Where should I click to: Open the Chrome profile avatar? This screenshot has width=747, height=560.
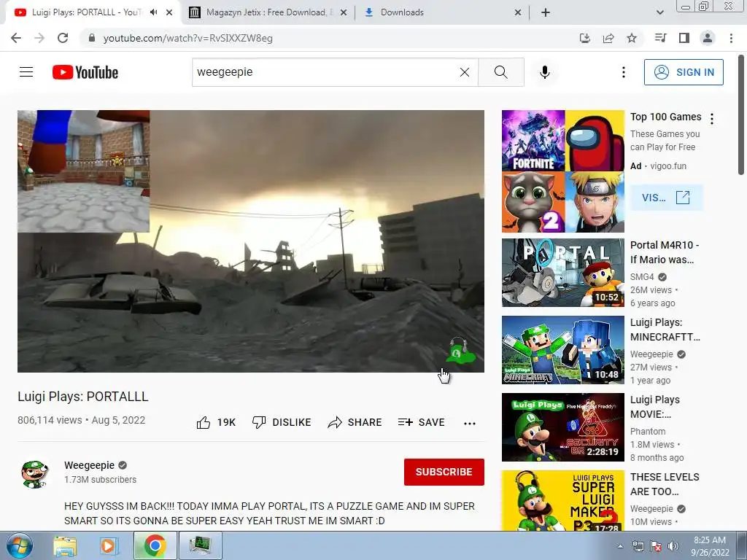[x=708, y=38]
